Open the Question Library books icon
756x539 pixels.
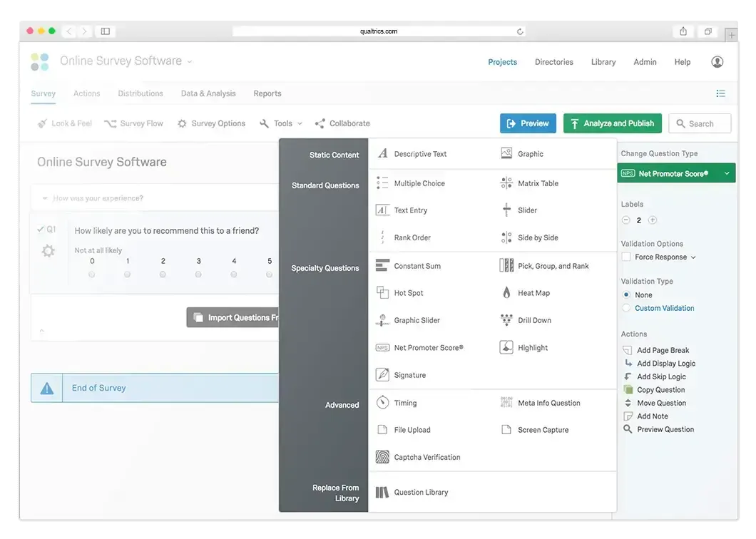382,492
